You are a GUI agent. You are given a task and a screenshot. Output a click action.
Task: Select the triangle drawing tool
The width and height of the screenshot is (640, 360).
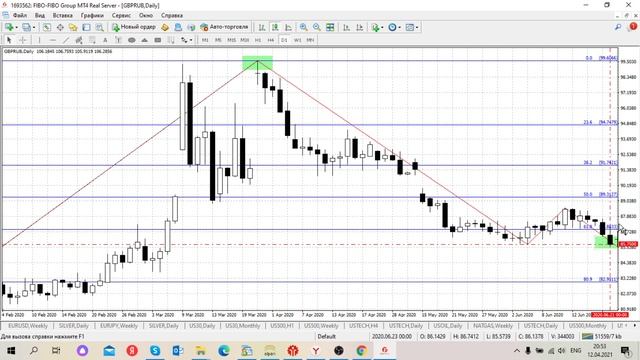pos(144,40)
